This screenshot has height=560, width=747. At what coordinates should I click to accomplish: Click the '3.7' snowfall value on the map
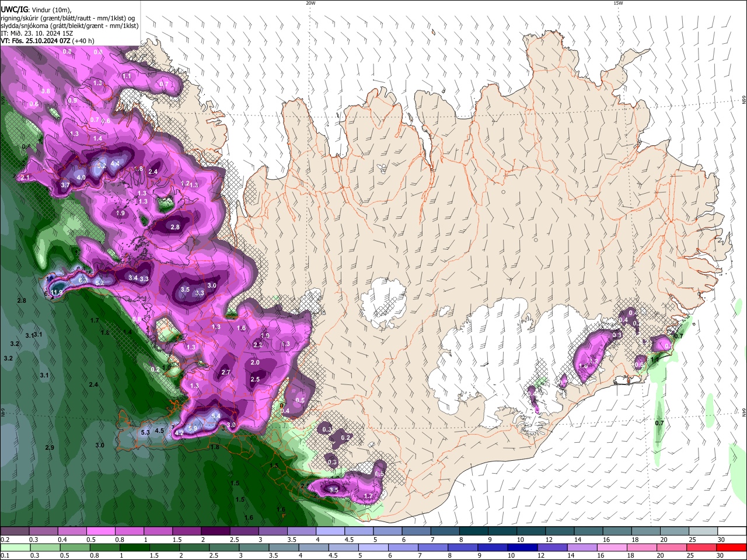65,185
